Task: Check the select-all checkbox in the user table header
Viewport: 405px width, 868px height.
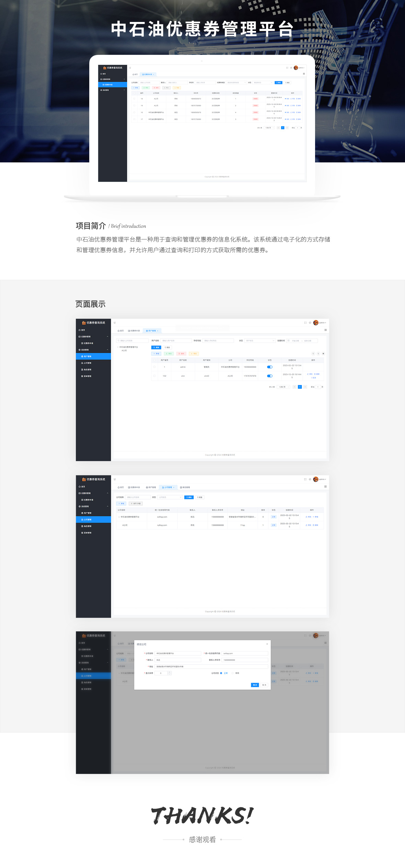Action: (154, 360)
